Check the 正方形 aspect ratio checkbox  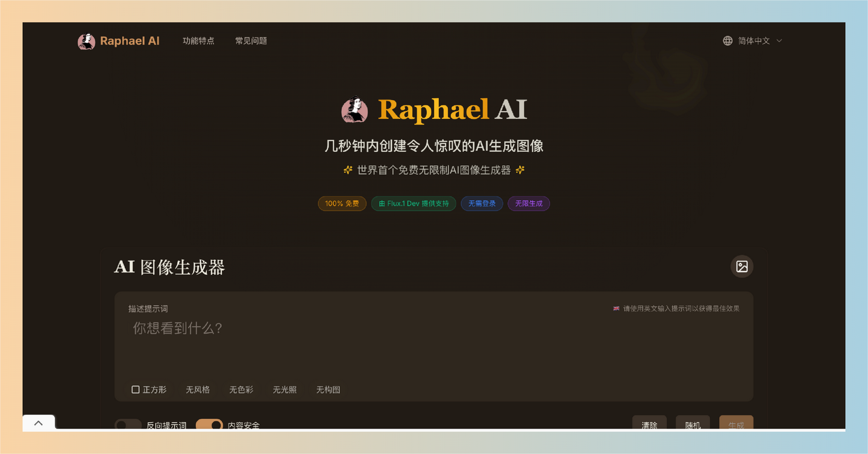tap(136, 389)
